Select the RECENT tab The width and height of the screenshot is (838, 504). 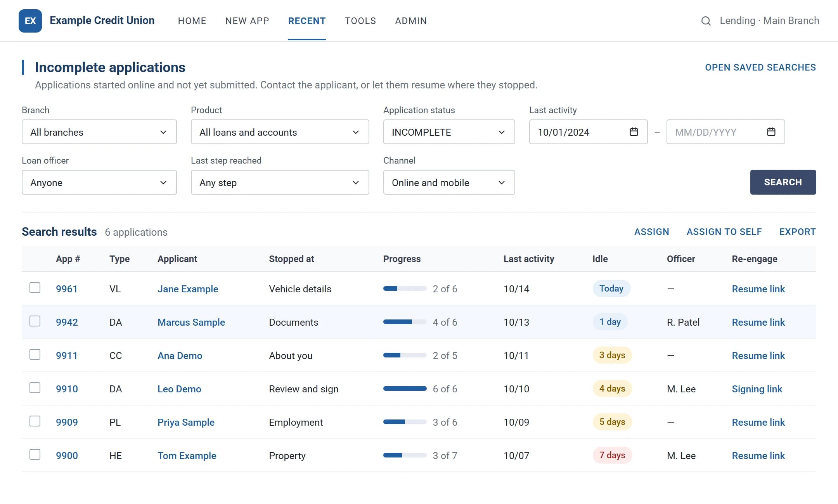307,21
